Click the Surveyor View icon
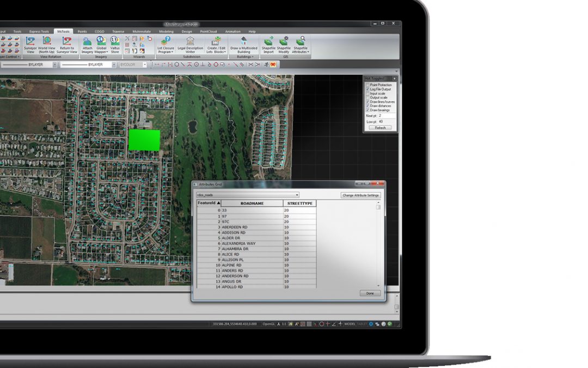Screen dimensions: 588x368 coord(30,41)
